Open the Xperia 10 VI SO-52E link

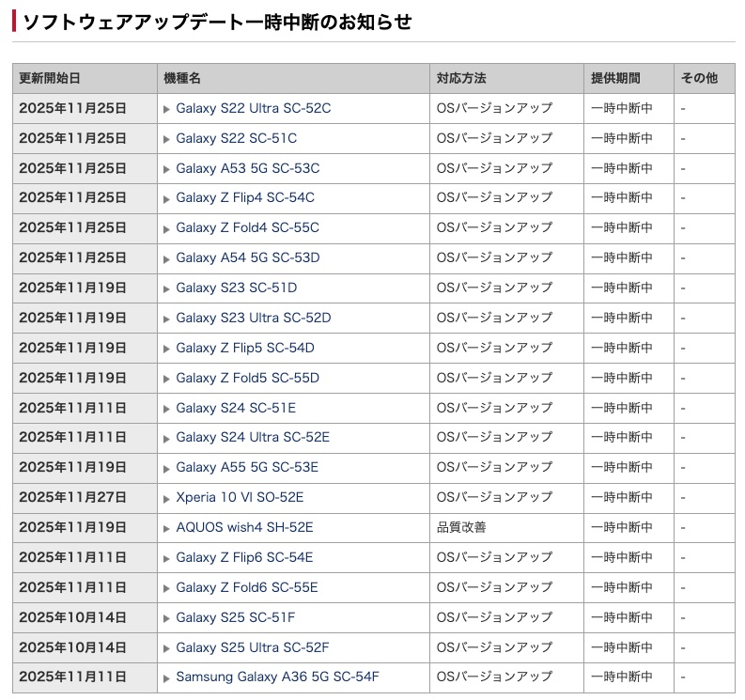point(240,497)
